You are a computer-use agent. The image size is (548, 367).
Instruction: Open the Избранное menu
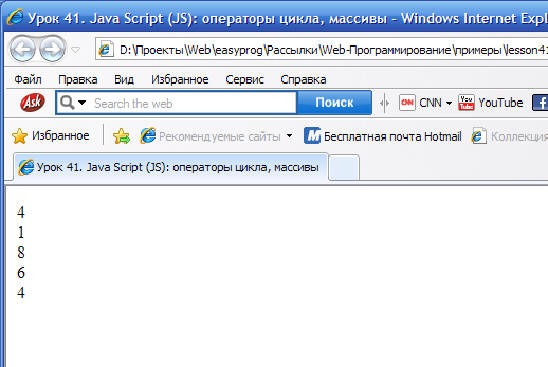[x=180, y=80]
